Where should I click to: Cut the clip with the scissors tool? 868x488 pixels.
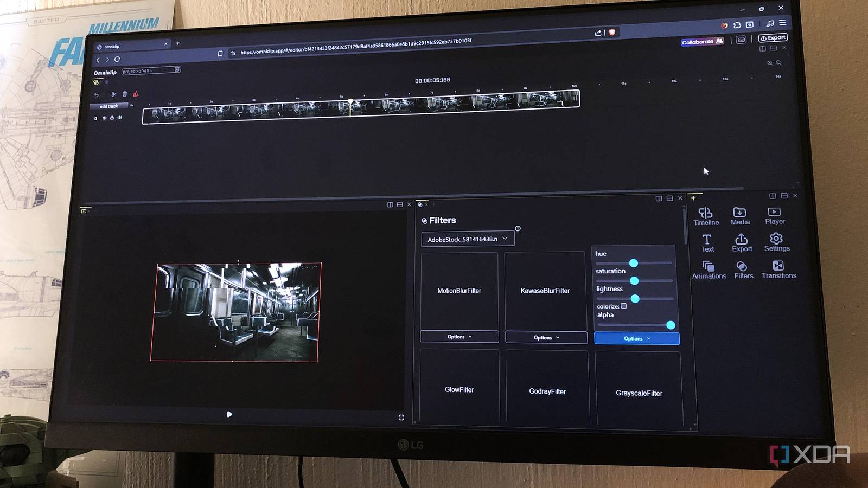[113, 94]
